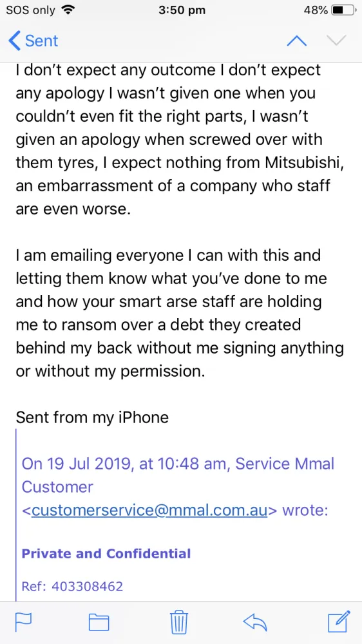Open the customerservice@mmal.com.au email link
Screen dimensions: 362x644
pyautogui.click(x=149, y=511)
